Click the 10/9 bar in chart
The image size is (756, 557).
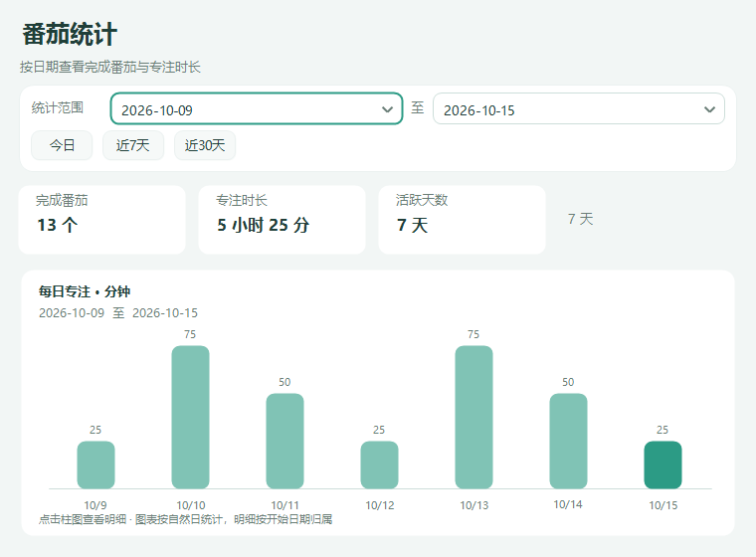95,464
